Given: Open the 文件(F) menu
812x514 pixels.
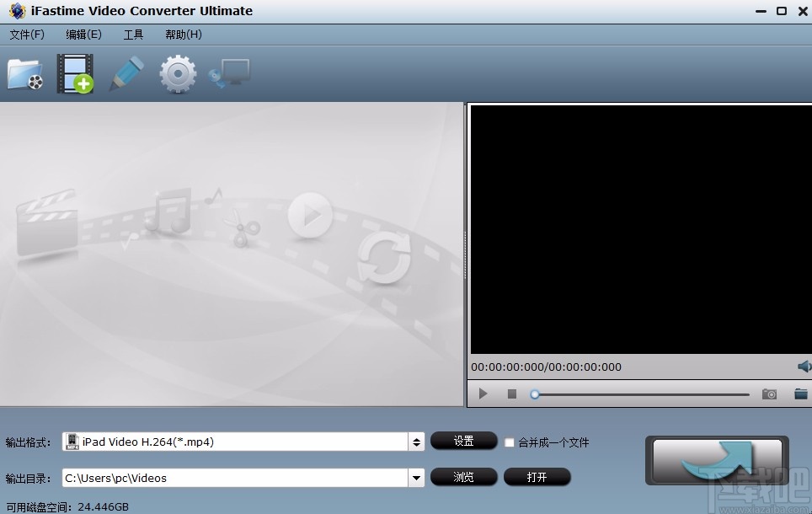Looking at the screenshot, I should (26, 35).
